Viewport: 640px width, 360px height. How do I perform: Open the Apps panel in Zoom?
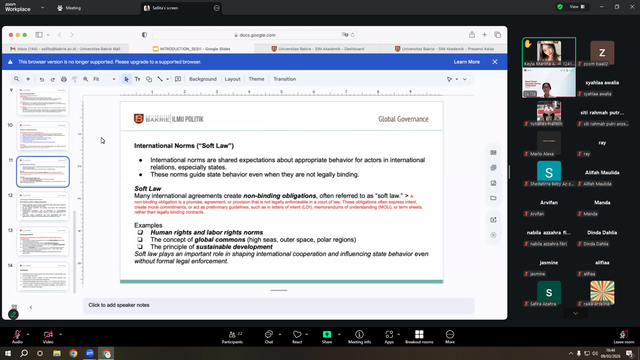(x=389, y=337)
